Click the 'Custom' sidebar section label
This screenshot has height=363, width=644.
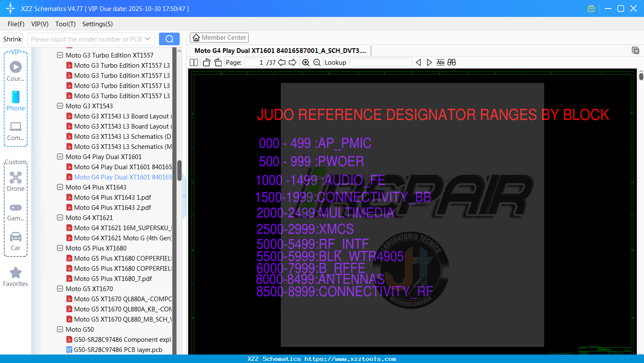click(x=16, y=162)
